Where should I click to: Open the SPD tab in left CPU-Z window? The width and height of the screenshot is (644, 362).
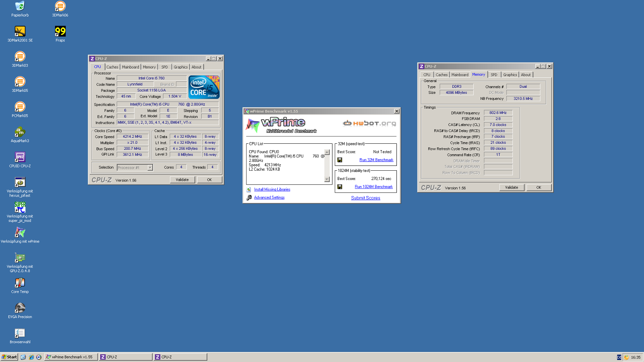pos(165,67)
